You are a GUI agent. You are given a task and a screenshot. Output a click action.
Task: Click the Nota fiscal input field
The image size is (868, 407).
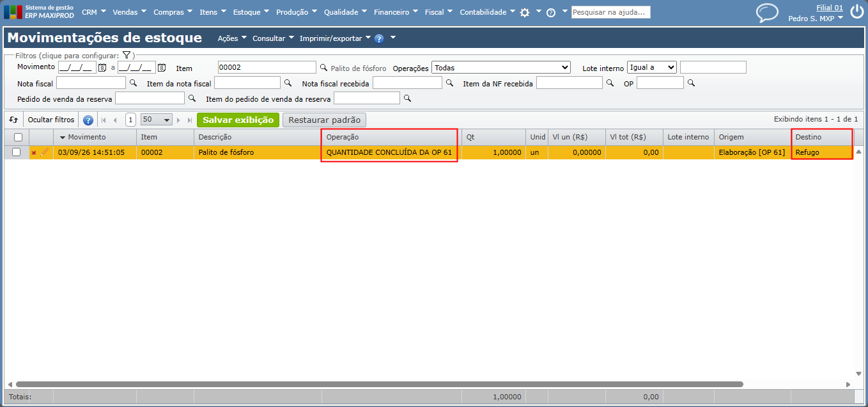91,83
